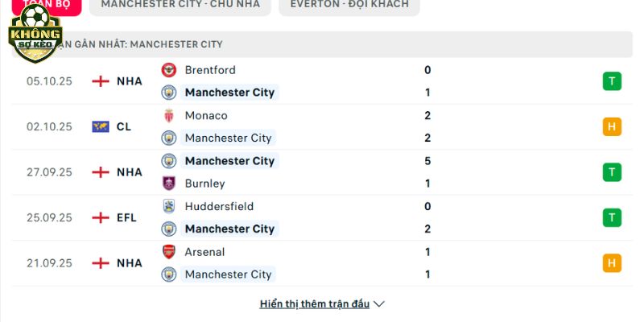Click the Monaco club crest icon

click(169, 115)
